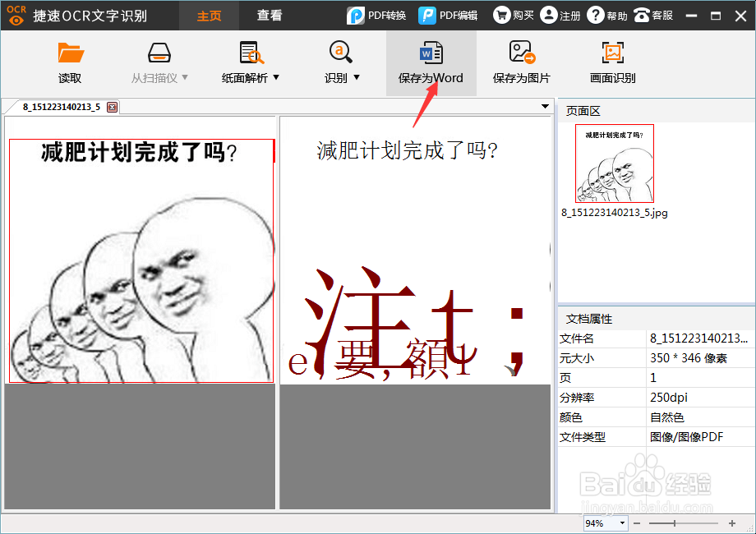Click the recognized text 减肥计划完成了吗?
This screenshot has width=756, height=534.
pyautogui.click(x=407, y=150)
